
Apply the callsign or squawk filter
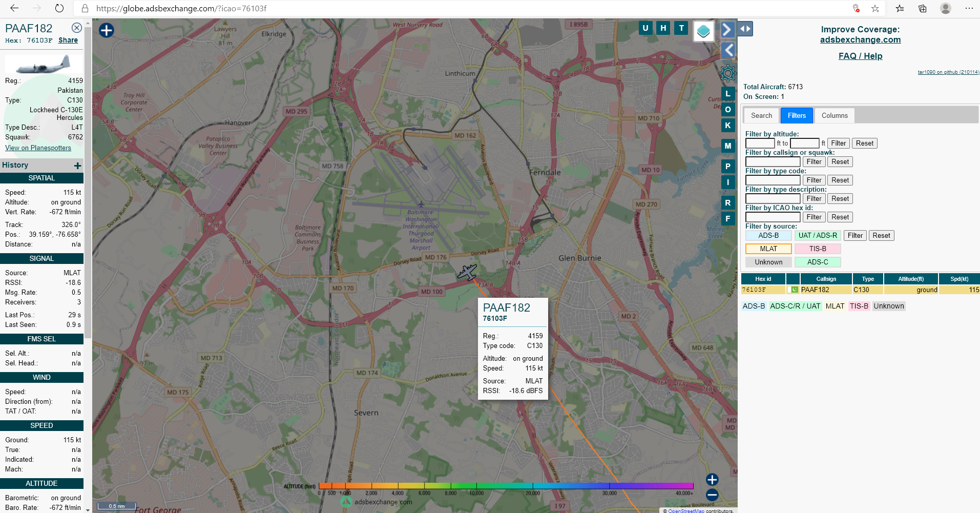pos(814,162)
